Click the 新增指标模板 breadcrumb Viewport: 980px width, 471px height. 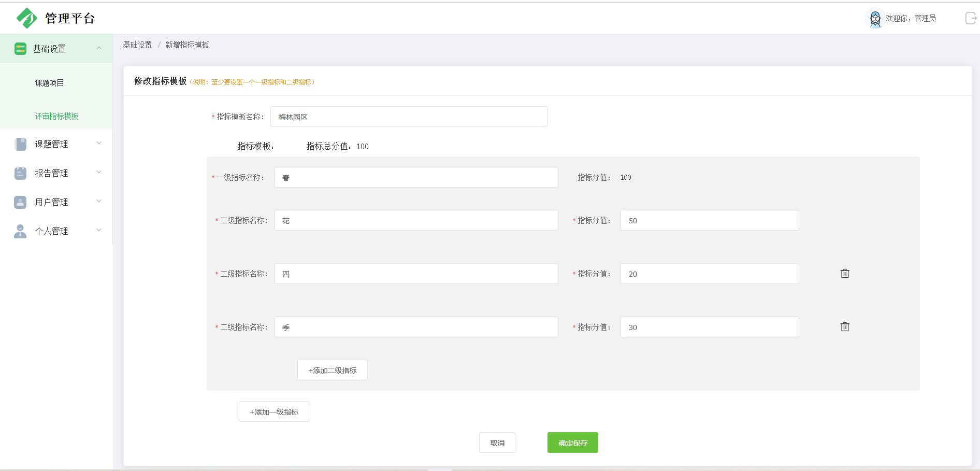coord(187,45)
